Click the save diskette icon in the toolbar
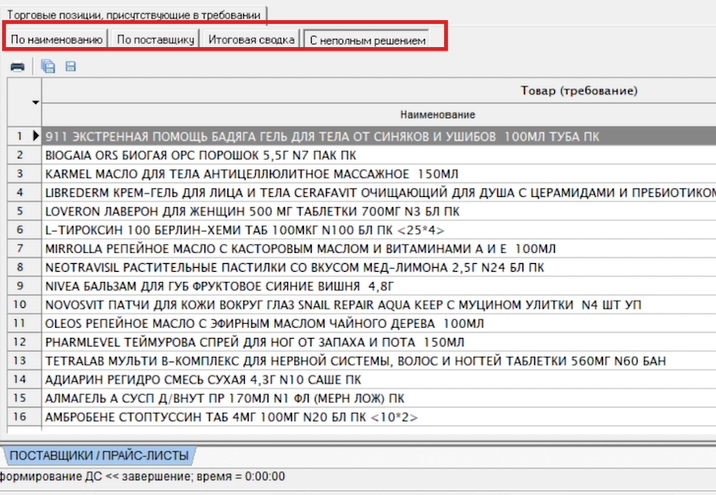 click(x=70, y=67)
